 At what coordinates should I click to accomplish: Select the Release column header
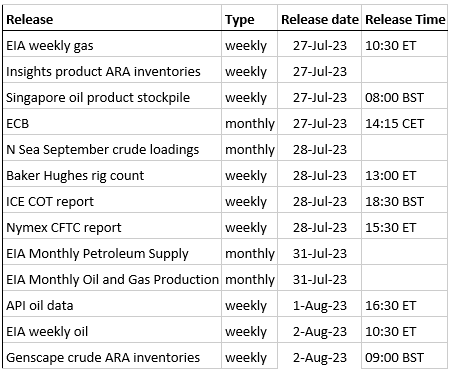point(112,19)
